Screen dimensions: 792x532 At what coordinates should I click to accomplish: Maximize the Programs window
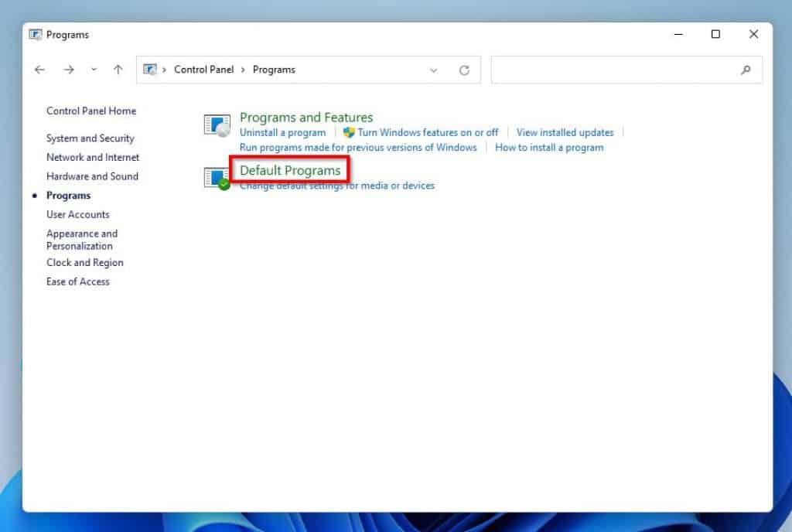coord(715,34)
